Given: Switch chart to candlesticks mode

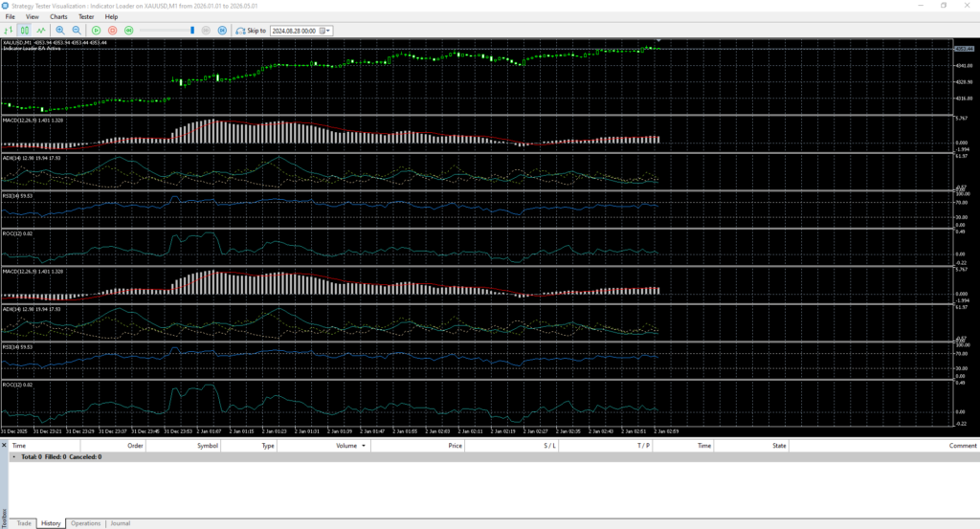Looking at the screenshot, I should [x=24, y=30].
